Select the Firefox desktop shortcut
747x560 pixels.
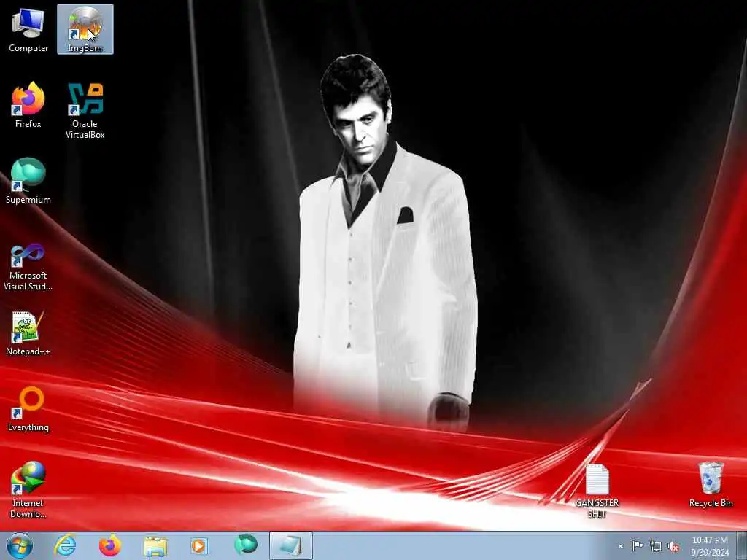tap(28, 105)
